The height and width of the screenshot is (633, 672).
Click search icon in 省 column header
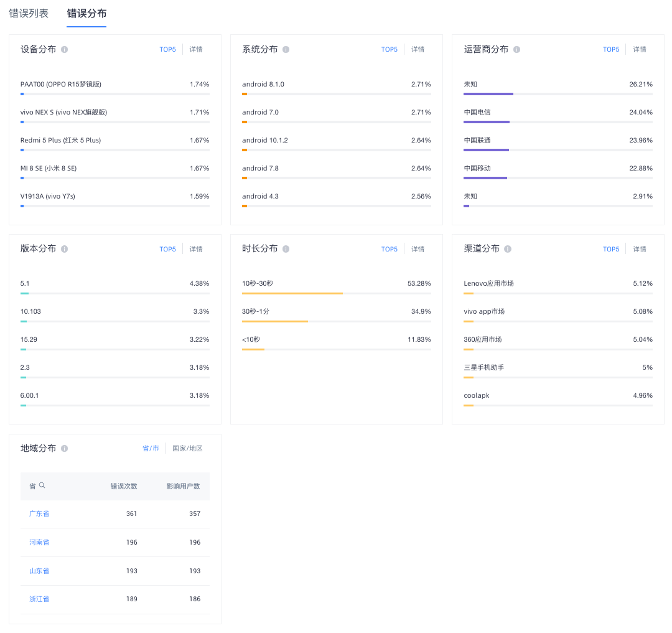pos(42,485)
